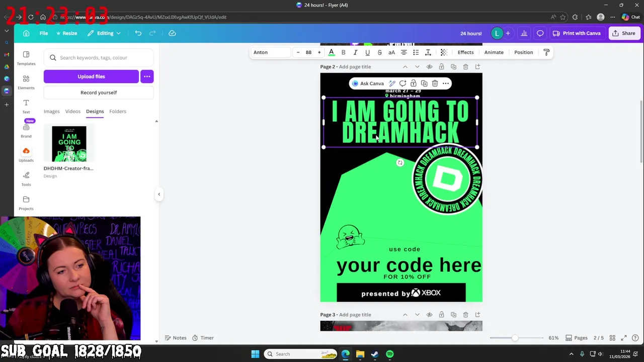Hide Page 2 with eye icon
This screenshot has width=644, height=362.
point(429,67)
